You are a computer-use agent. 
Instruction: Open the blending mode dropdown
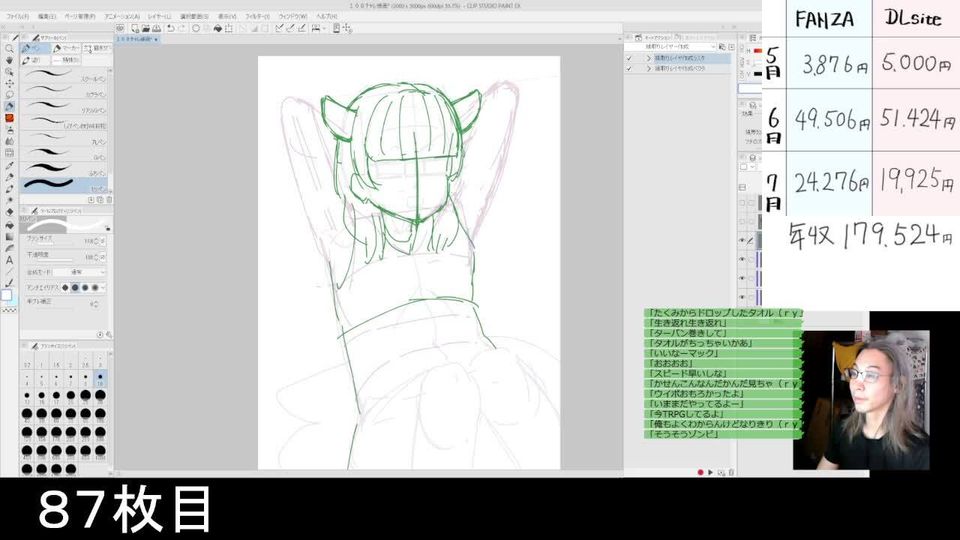[82, 271]
